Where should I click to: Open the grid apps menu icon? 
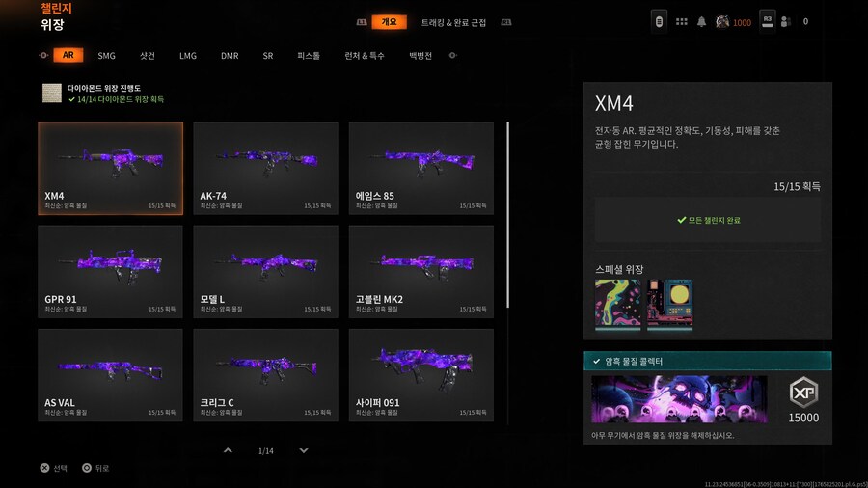pyautogui.click(x=682, y=21)
